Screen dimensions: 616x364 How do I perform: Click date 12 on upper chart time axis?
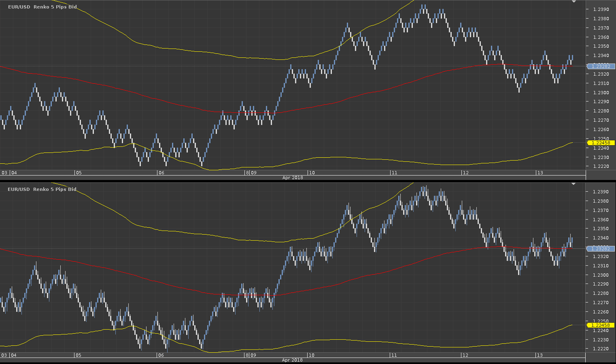(x=466, y=173)
